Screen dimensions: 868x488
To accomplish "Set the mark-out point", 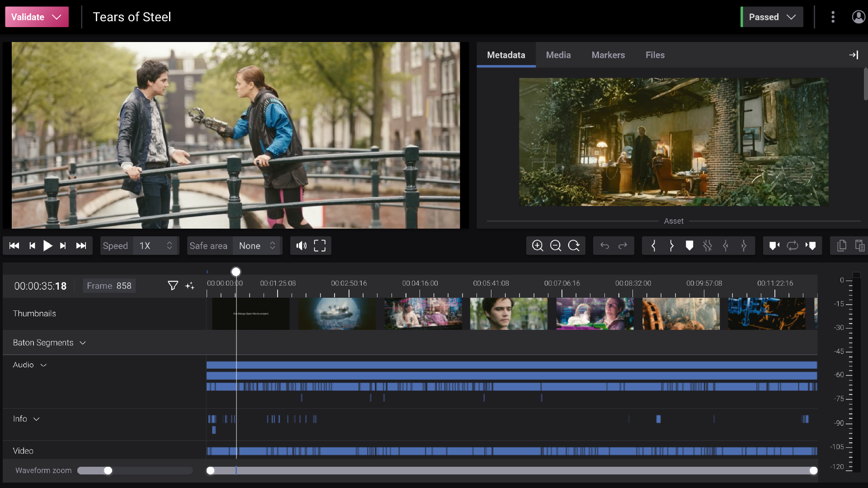I will (671, 246).
